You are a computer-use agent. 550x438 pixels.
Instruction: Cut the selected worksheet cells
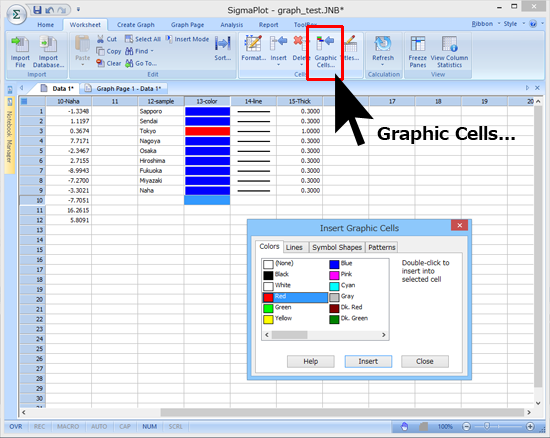point(107,39)
